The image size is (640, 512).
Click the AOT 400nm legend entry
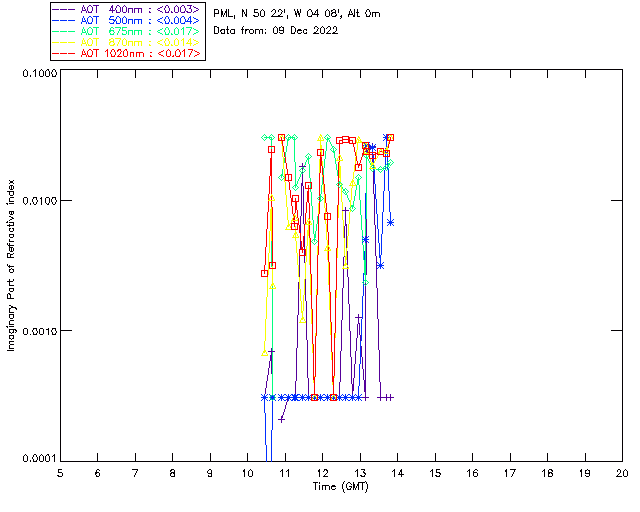point(126,9)
